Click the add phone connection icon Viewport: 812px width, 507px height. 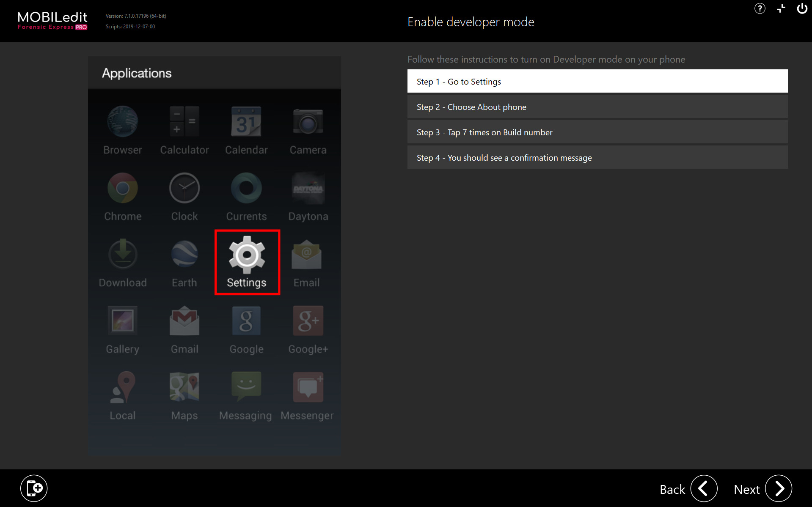click(34, 488)
